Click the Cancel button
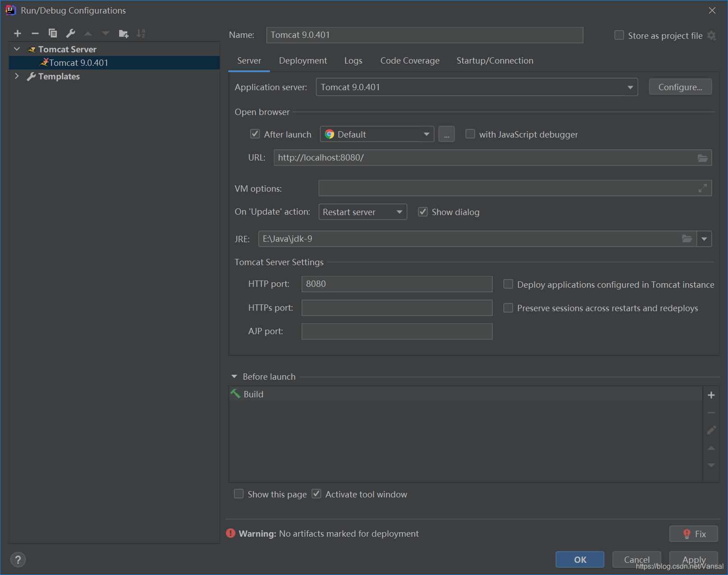The image size is (728, 575). click(x=636, y=560)
